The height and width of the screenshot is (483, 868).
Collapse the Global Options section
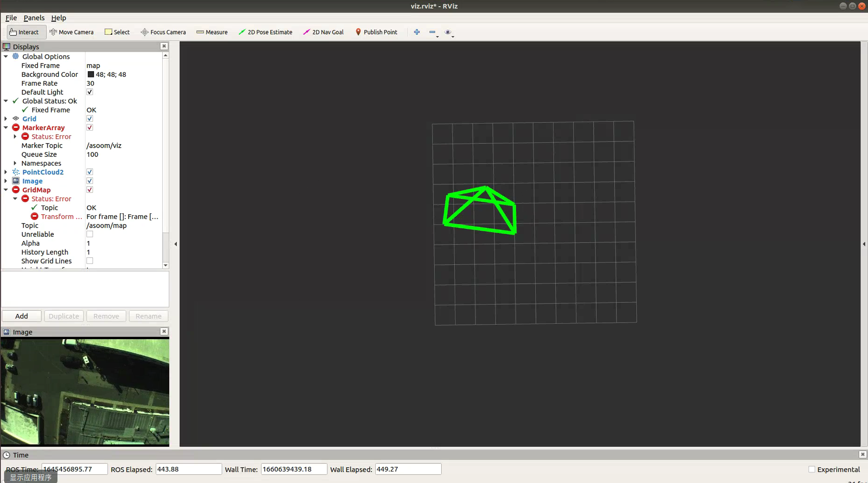coord(6,56)
